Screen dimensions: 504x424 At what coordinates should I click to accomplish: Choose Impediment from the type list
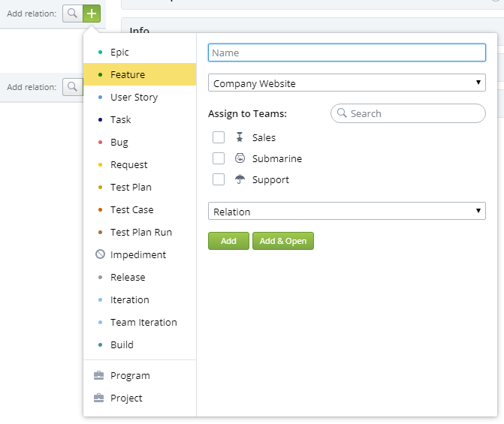click(x=140, y=254)
